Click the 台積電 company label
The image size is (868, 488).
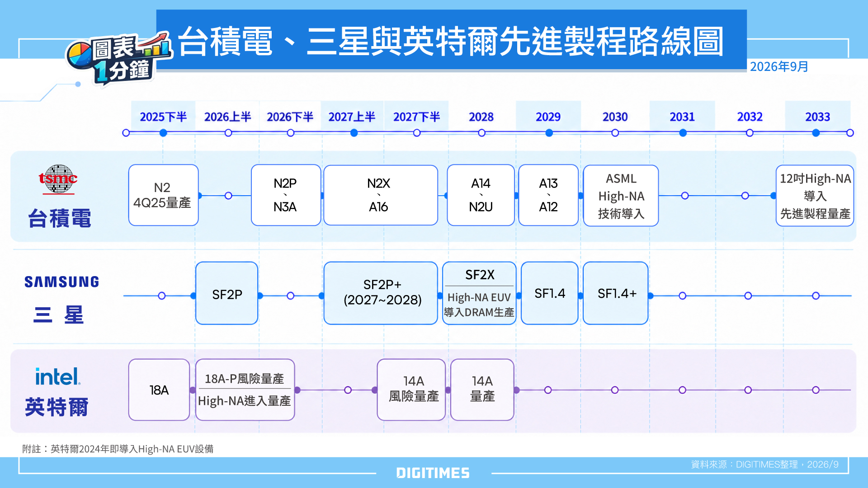[60, 218]
